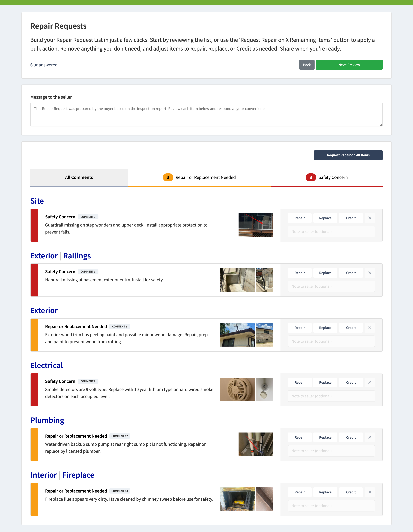Go to Next: Preview
The width and height of the screenshot is (413, 532).
pyautogui.click(x=349, y=65)
